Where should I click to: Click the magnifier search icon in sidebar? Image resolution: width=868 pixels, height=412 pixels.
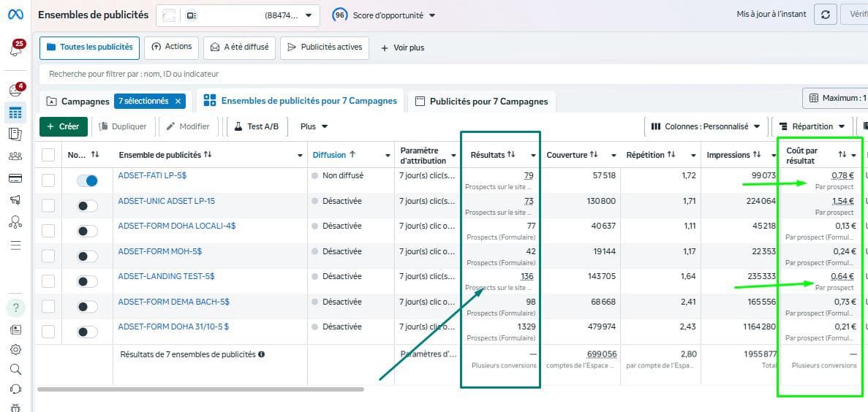click(x=15, y=370)
